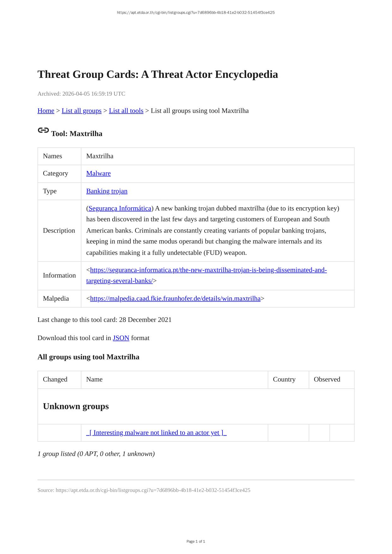Go to List all groups breadcrumb

coord(81,111)
